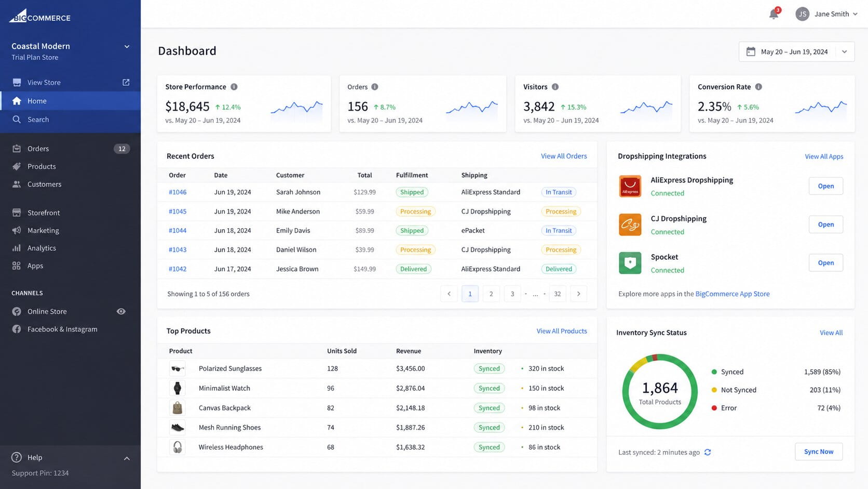Click the refresh sync icon
This screenshot has height=489, width=868.
(x=708, y=452)
